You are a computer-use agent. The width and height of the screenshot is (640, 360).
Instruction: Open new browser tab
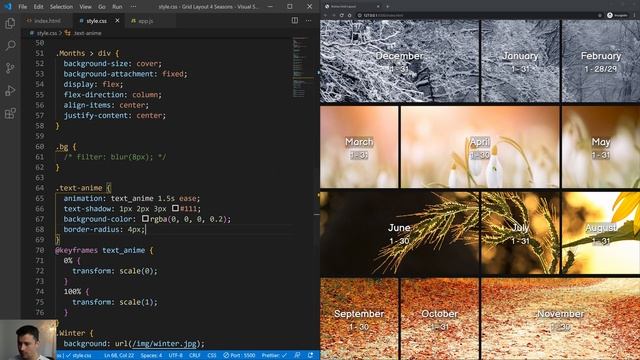coord(387,6)
